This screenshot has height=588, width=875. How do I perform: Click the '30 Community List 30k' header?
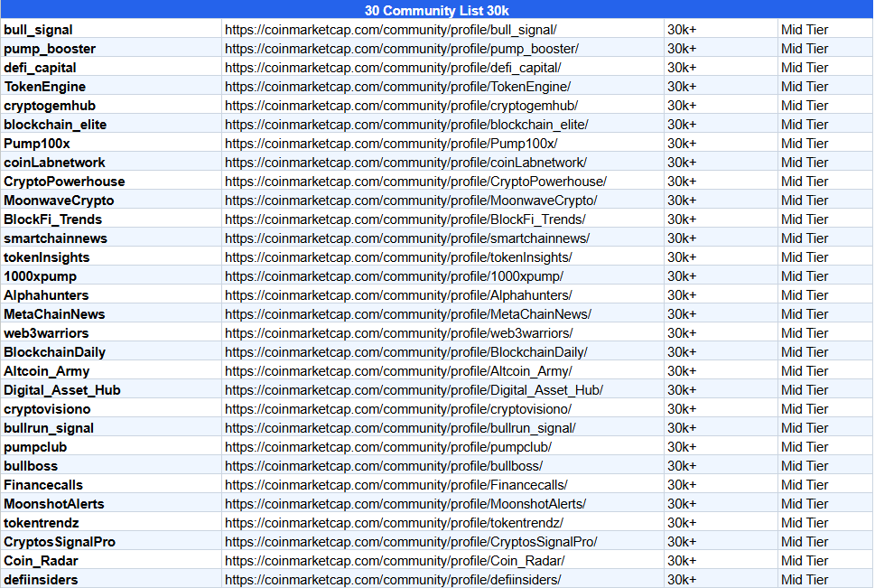[x=436, y=11]
